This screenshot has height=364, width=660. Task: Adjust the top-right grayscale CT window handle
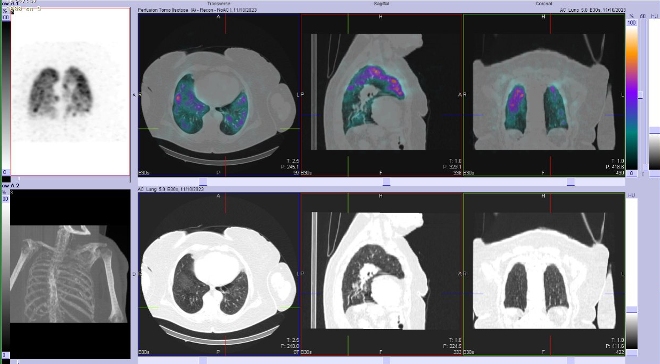(654, 130)
